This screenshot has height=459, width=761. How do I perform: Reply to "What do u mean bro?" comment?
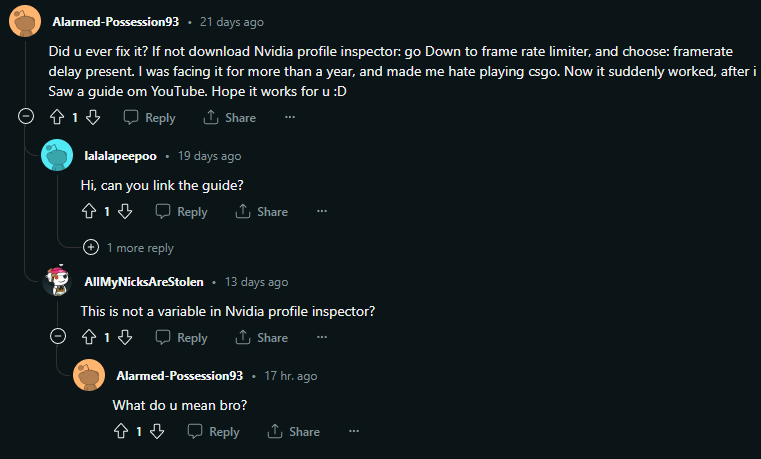(x=213, y=431)
